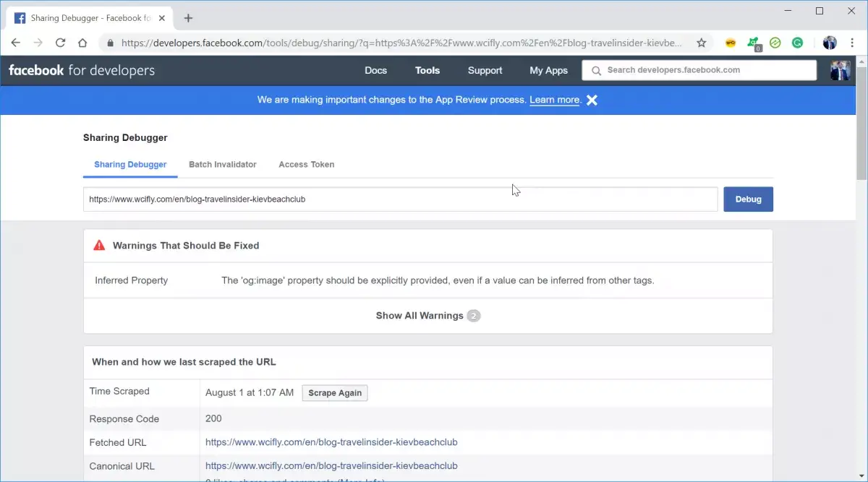868x482 pixels.
Task: Open Tools menu
Action: pos(427,70)
